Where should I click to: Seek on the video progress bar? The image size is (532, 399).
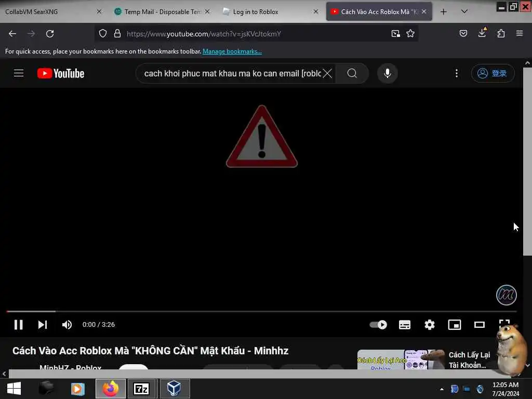[x=261, y=311]
